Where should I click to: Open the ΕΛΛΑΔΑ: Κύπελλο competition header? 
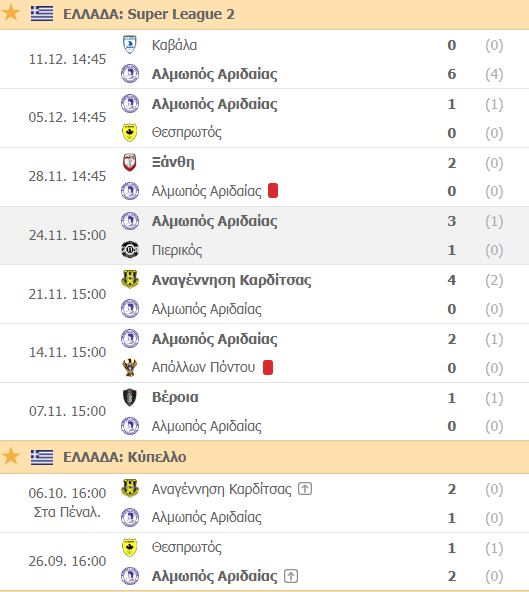(x=264, y=457)
